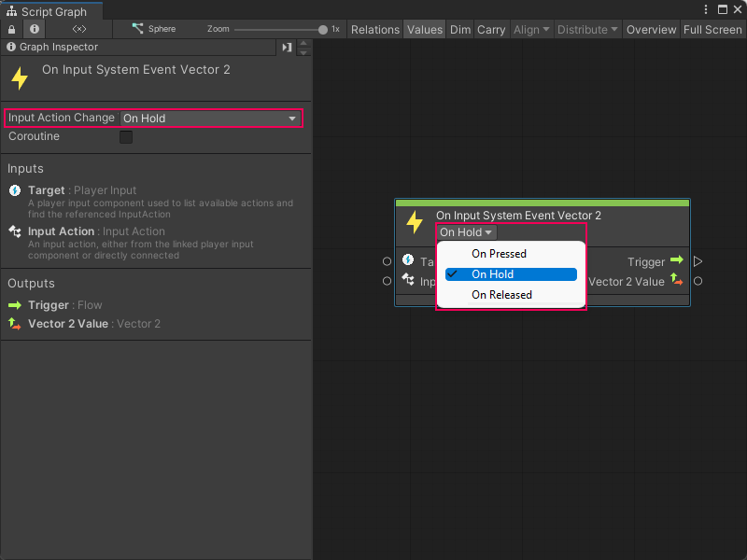
Task: Open the Input Action Change dropdown
Action: [212, 119]
